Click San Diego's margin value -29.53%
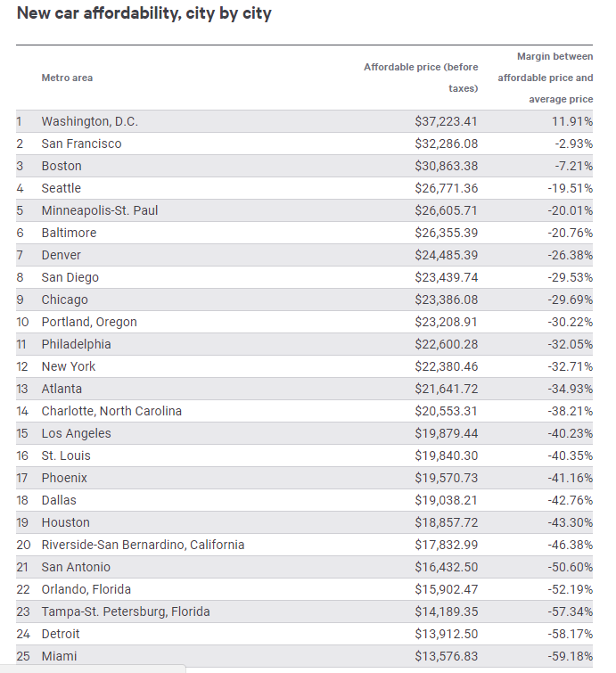Image resolution: width=616 pixels, height=673 pixels. pyautogui.click(x=568, y=277)
